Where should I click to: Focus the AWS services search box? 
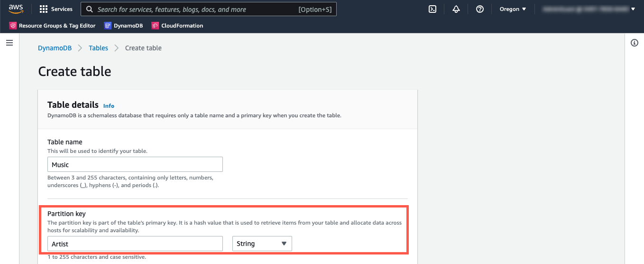click(x=209, y=9)
